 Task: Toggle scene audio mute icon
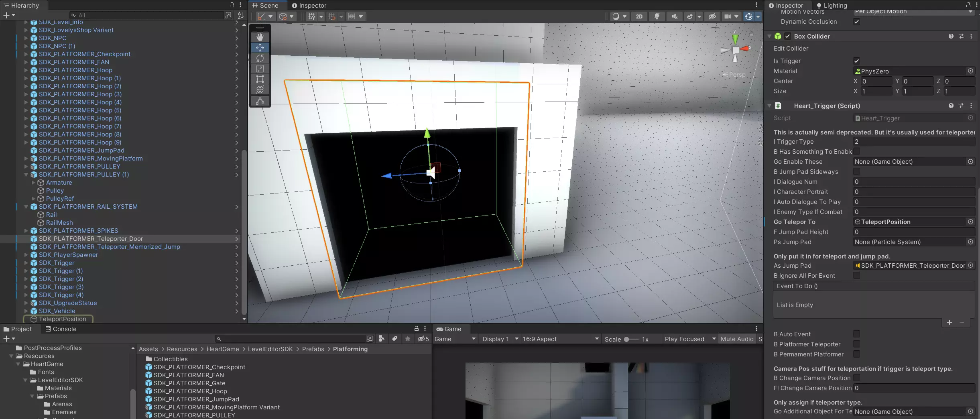pos(675,16)
